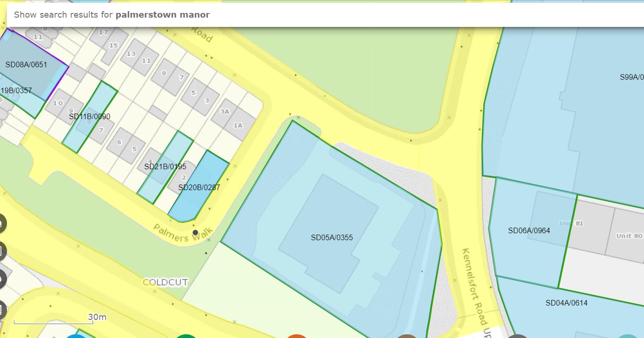
Task: Click the 'Show search results for palmerstown manor' suggestion
Action: (112, 15)
